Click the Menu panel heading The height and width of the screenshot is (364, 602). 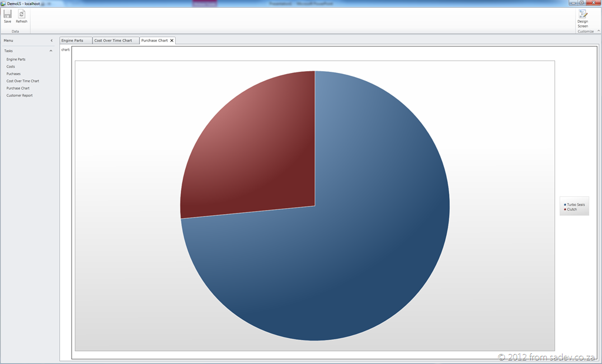pyautogui.click(x=8, y=41)
